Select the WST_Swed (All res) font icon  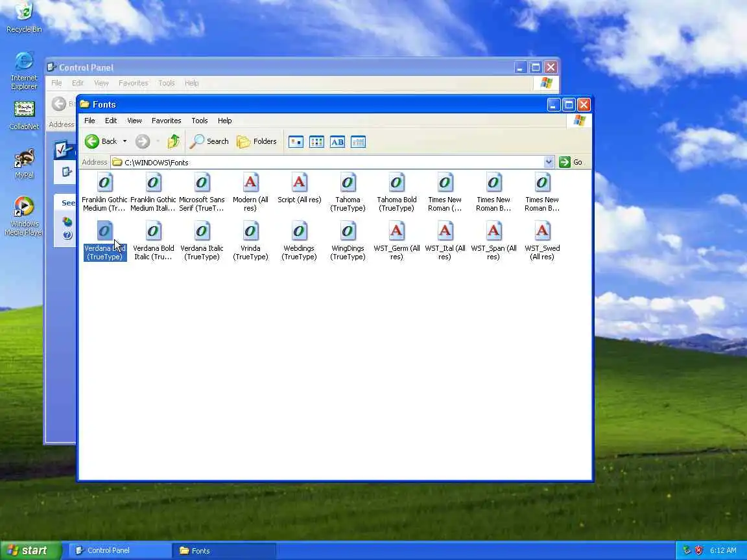pos(542,231)
